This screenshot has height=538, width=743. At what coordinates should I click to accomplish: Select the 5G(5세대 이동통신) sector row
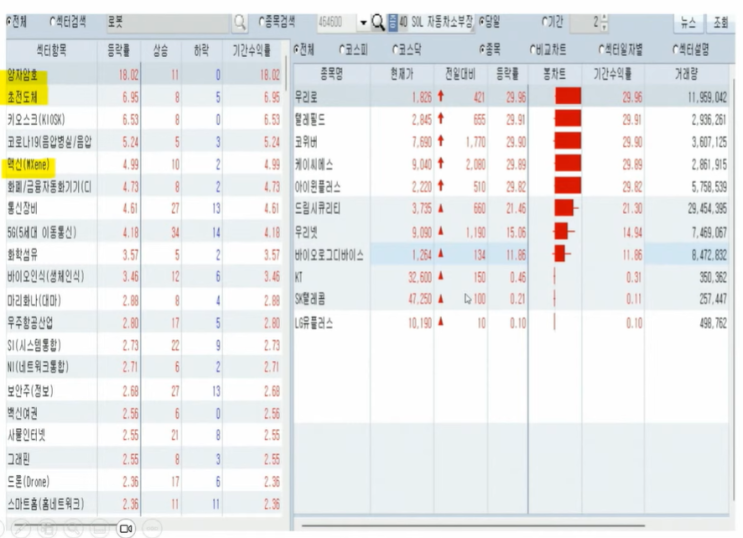pos(144,232)
